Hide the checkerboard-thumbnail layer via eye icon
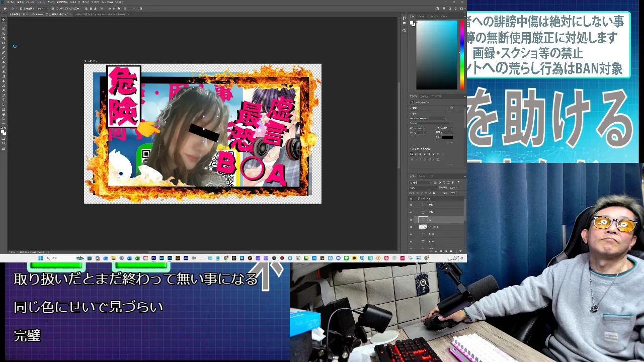 click(411, 227)
